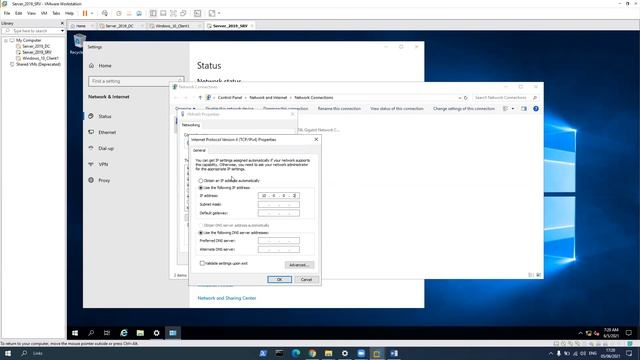Open the Help menu in VMware

69,13
